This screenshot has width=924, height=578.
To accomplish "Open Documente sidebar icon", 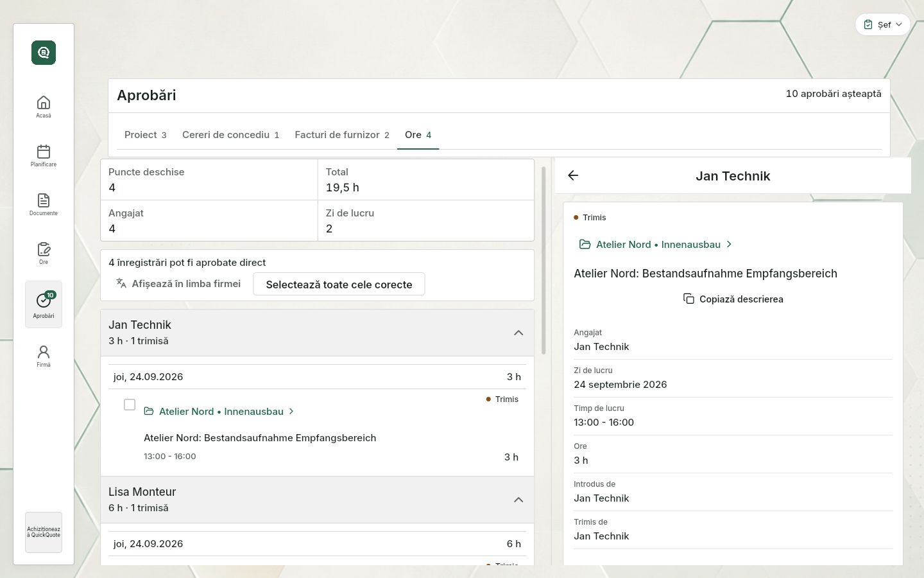I will (x=44, y=200).
